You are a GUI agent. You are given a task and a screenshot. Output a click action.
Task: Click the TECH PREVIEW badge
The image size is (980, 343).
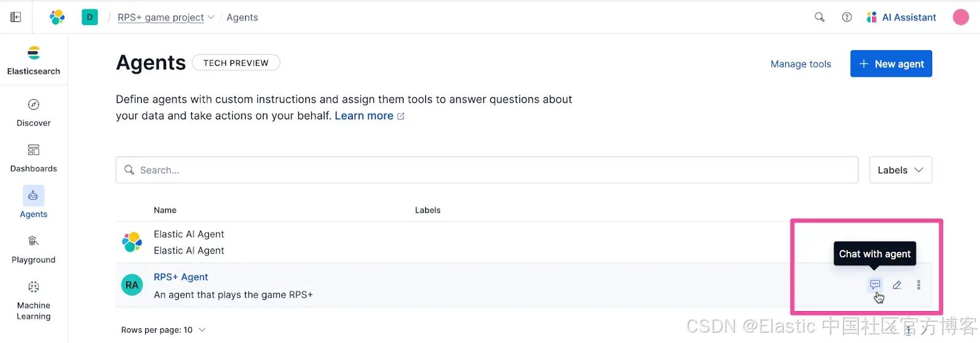click(x=236, y=62)
